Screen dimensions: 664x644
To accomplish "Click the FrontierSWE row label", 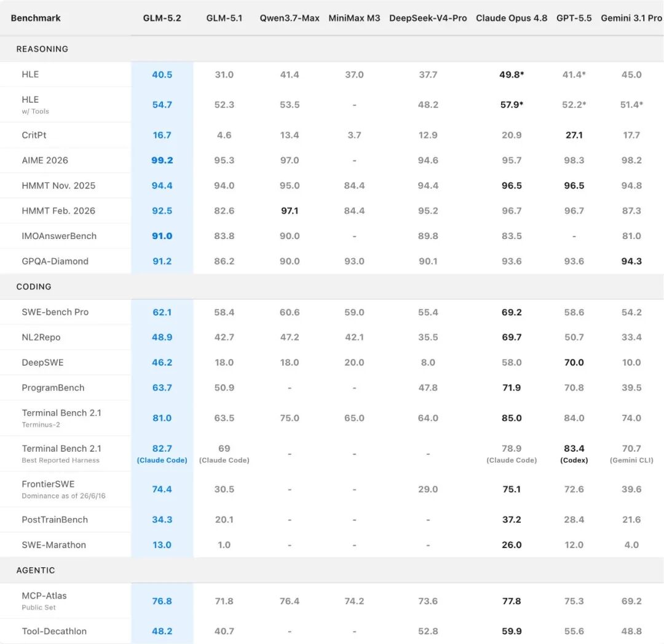I will pyautogui.click(x=49, y=484).
